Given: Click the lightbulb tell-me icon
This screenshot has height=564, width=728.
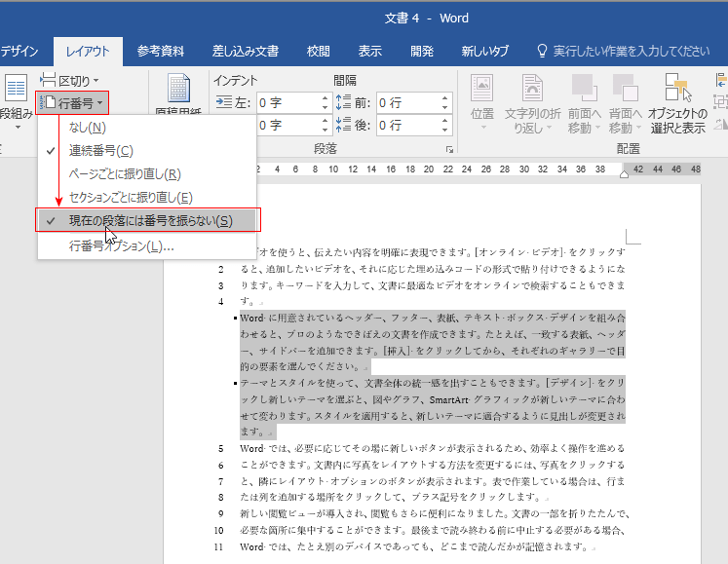Looking at the screenshot, I should 541,51.
